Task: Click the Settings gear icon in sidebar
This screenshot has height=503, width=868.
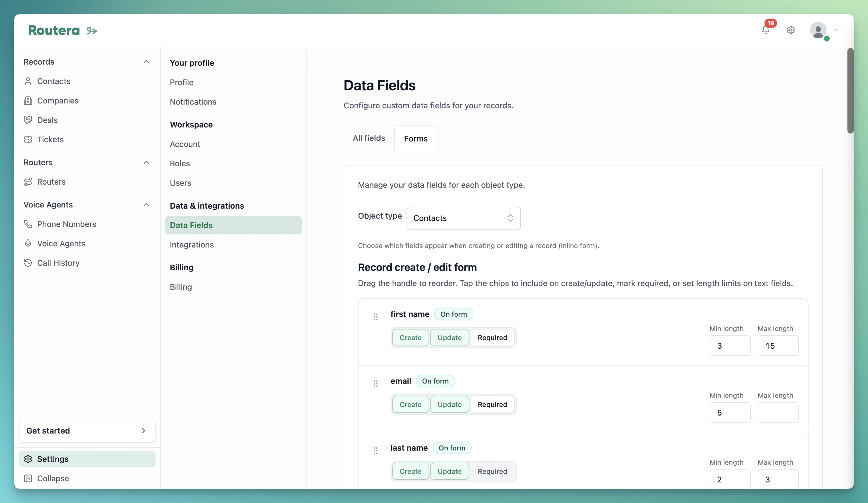Action: click(x=28, y=459)
